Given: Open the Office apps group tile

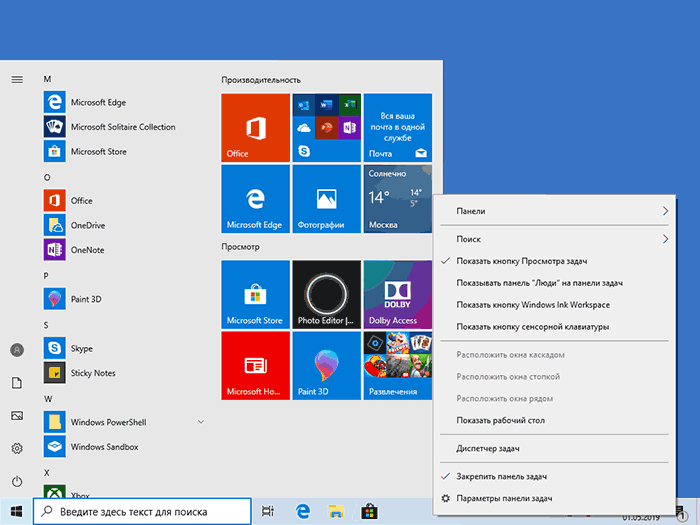Looking at the screenshot, I should pyautogui.click(x=327, y=128).
